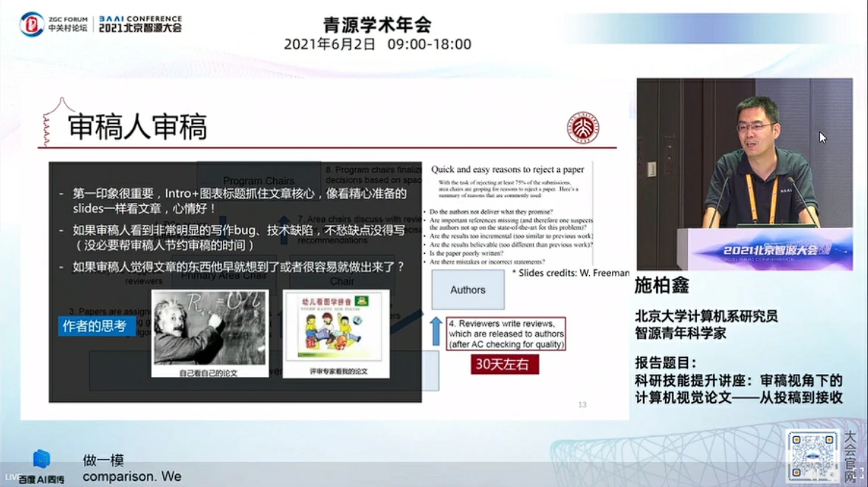Click the ZGC Forum circular logo
Screen dimensions: 868x487
pyautogui.click(x=32, y=24)
